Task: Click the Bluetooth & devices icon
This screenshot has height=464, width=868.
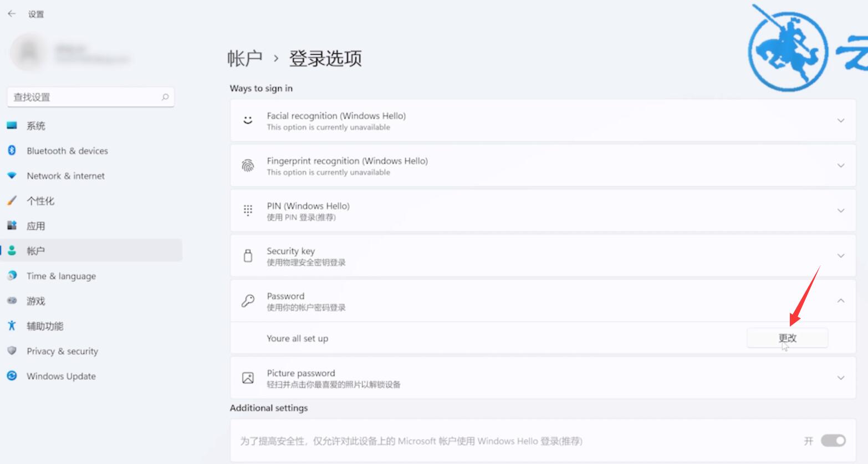Action: (12, 151)
